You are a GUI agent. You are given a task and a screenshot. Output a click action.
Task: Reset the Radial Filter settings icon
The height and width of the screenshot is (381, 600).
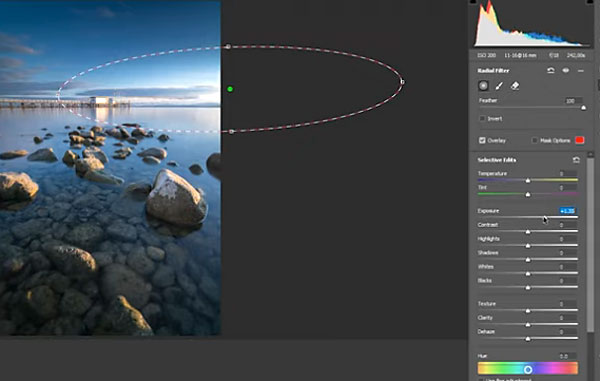click(x=551, y=70)
